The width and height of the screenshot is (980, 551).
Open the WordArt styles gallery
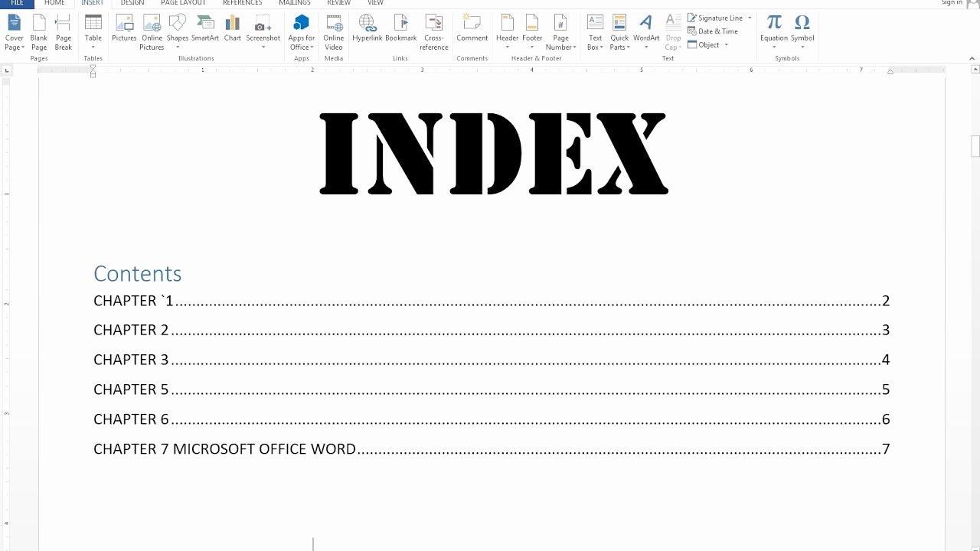coord(646,32)
